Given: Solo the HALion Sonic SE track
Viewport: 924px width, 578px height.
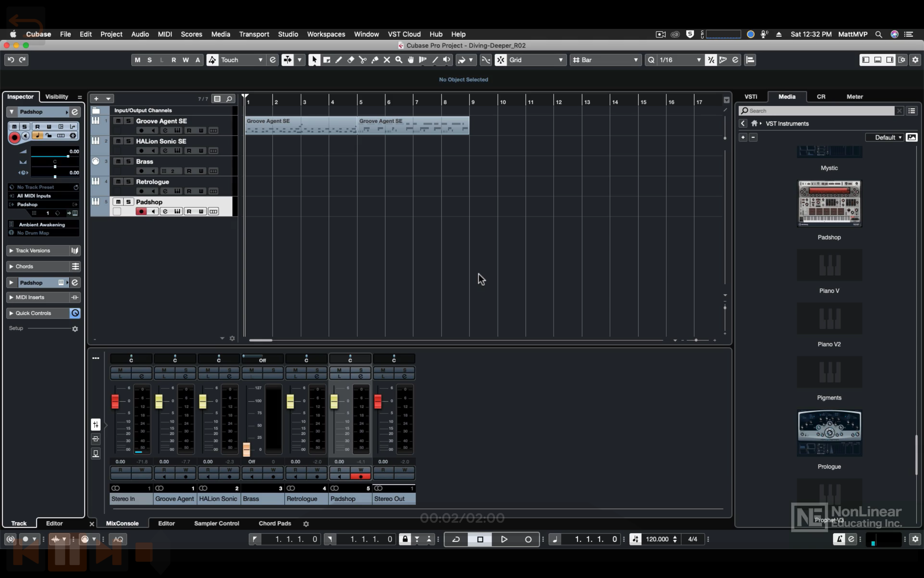Looking at the screenshot, I should 128,141.
